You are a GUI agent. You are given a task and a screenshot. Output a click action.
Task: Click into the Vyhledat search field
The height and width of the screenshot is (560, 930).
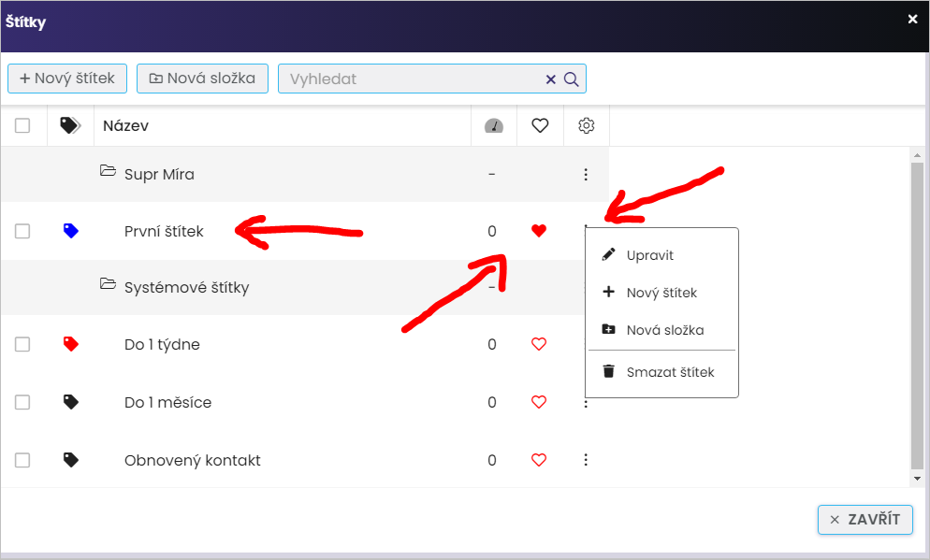pos(412,79)
